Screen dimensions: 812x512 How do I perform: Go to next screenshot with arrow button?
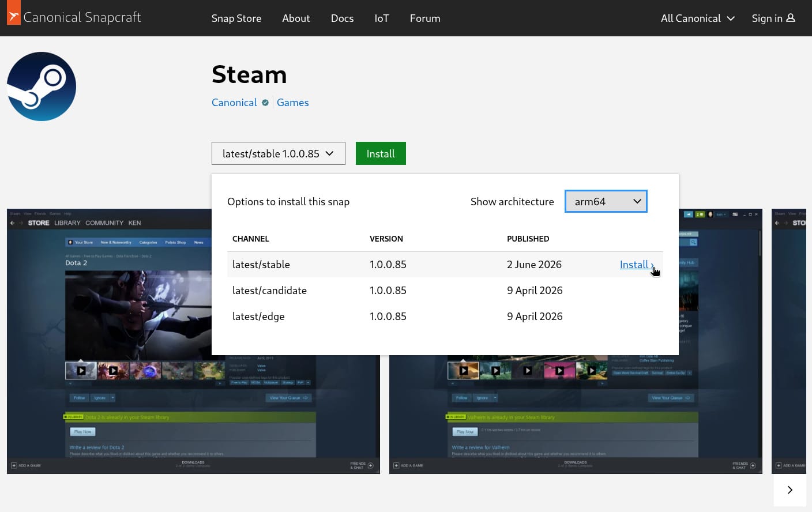click(x=790, y=490)
